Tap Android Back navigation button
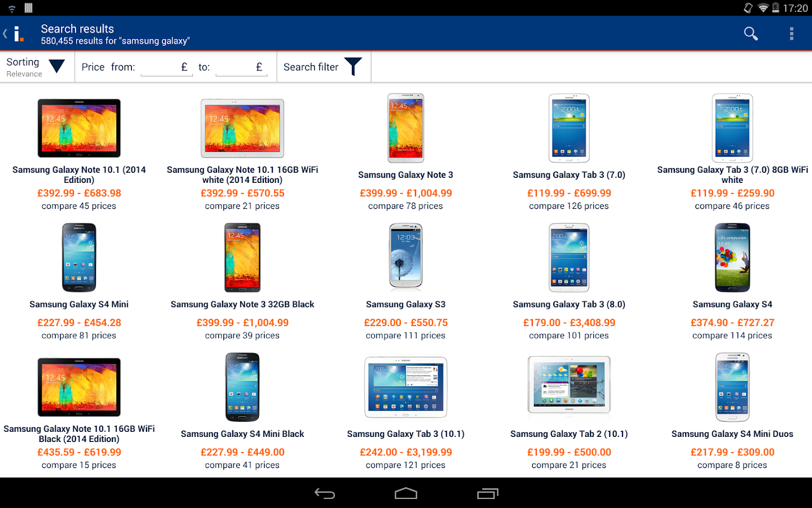Screen dimensions: 812x508 click(325, 493)
